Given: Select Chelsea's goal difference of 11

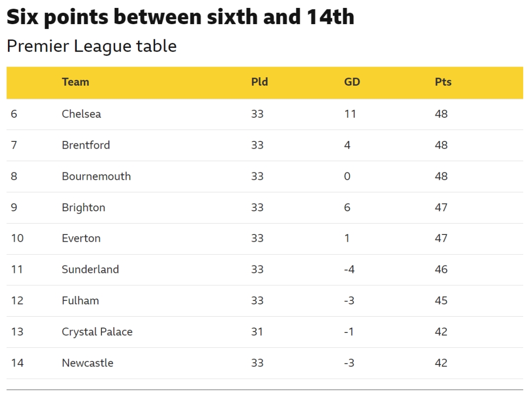Looking at the screenshot, I should 350,114.
